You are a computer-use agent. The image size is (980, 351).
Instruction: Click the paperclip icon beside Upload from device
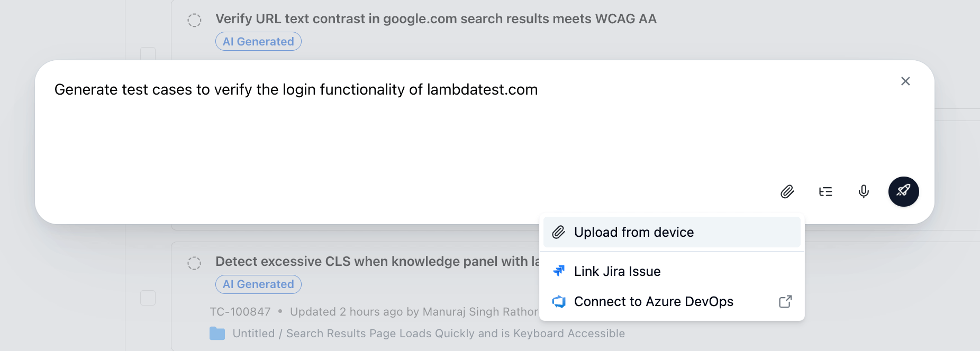tap(559, 232)
